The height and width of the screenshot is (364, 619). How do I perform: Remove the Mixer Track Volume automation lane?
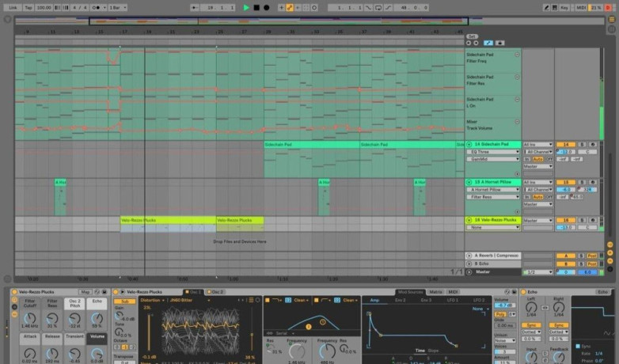pyautogui.click(x=517, y=122)
